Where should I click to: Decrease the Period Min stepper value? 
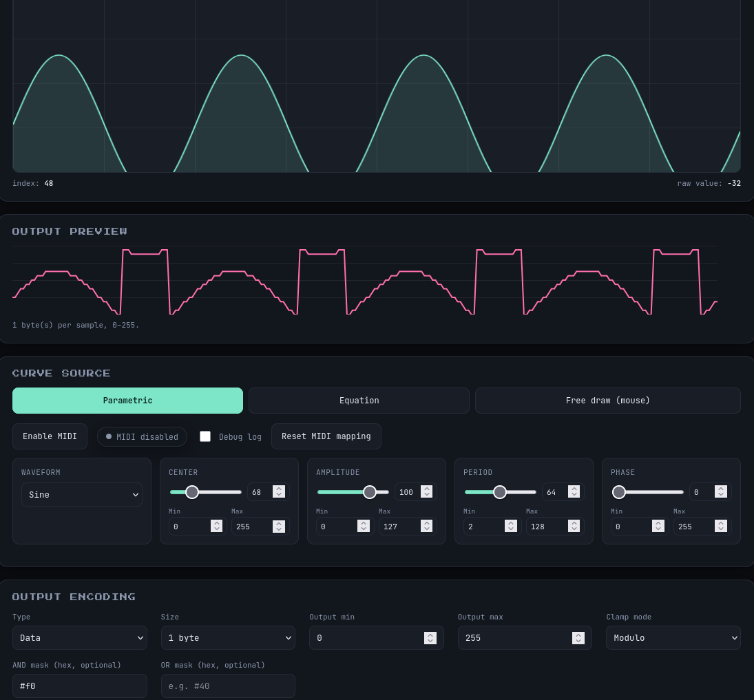(x=511, y=529)
